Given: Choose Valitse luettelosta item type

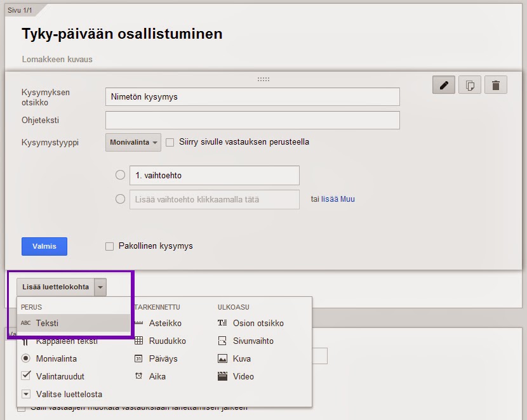Looking at the screenshot, I should [69, 394].
